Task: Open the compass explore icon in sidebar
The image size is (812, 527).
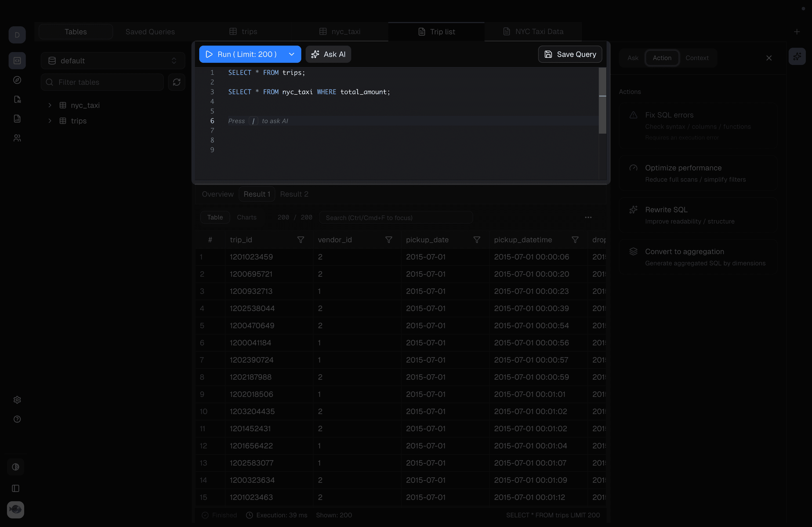Action: (17, 80)
